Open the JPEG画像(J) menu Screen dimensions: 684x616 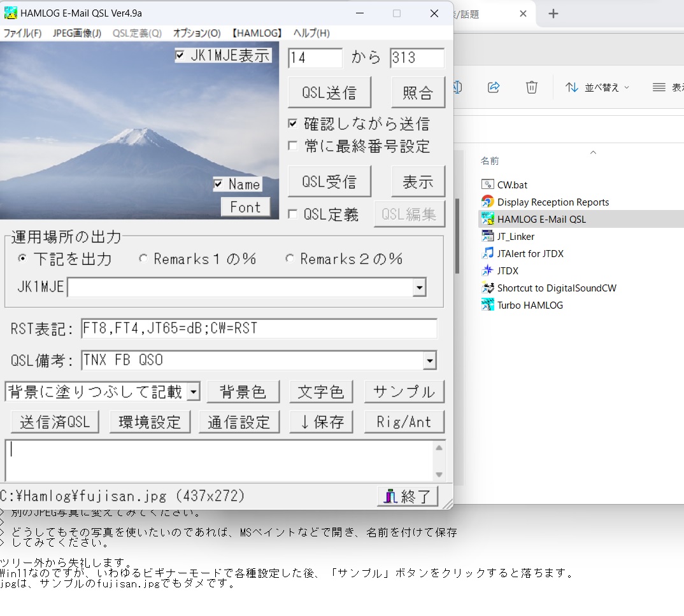[x=76, y=33]
